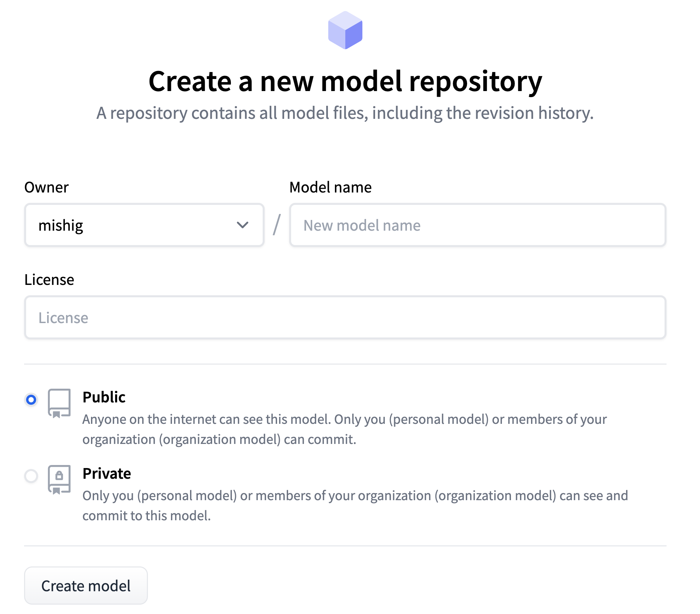This screenshot has height=614, width=700.
Task: Select the Private radio button
Action: (31, 476)
